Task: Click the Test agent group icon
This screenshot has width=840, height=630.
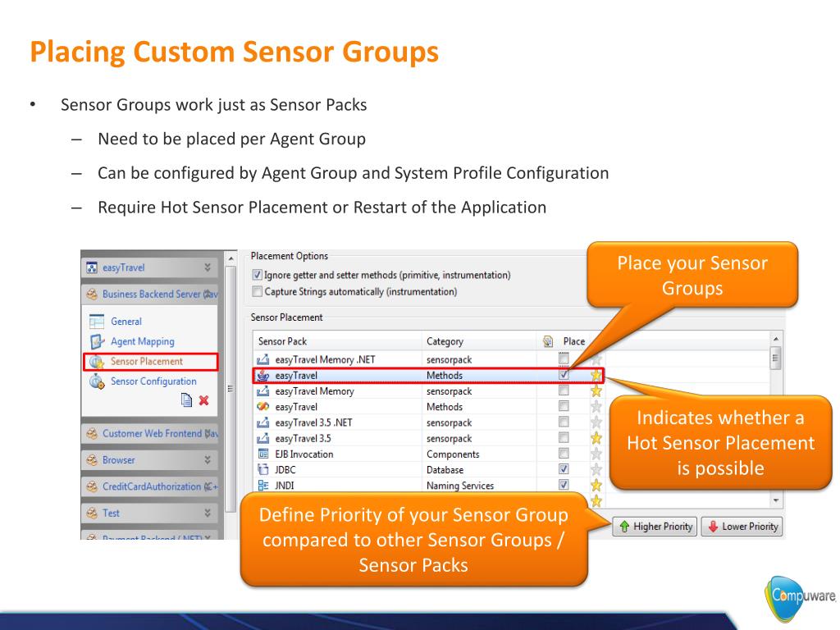Action: click(92, 514)
